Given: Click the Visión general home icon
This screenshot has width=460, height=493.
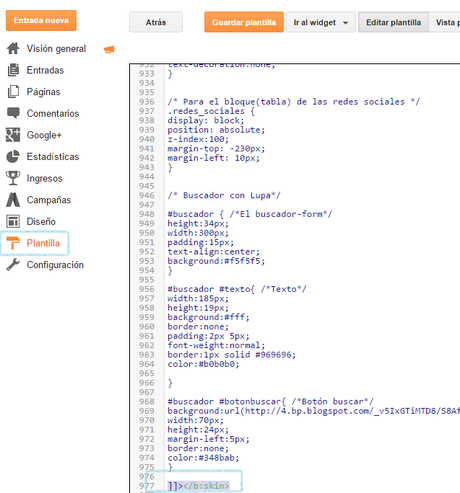Looking at the screenshot, I should coord(13,48).
